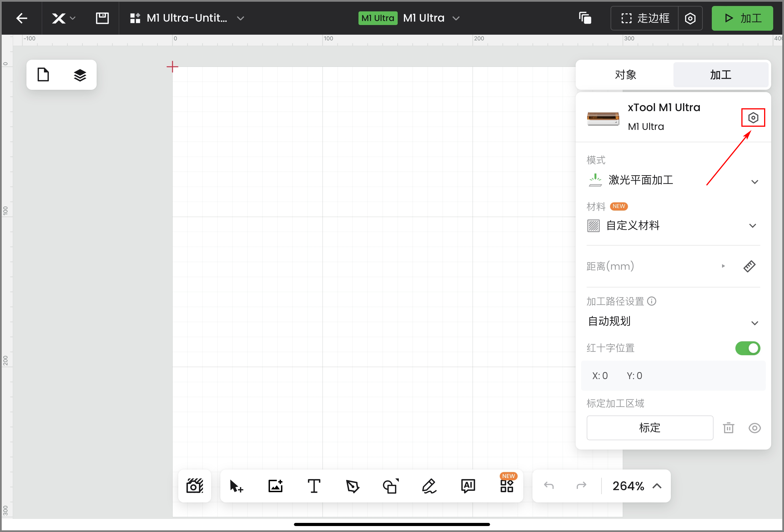This screenshot has width=784, height=532.
Task: Switch to the 对象 tab
Action: pyautogui.click(x=625, y=74)
